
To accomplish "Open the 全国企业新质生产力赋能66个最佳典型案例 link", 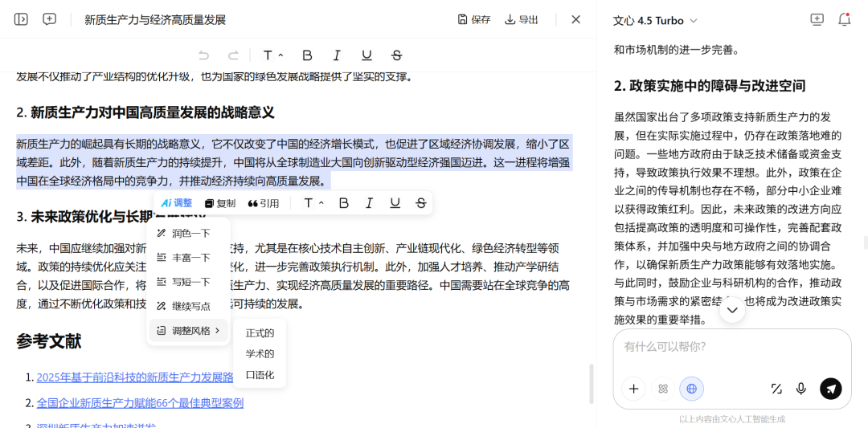I will 140,402.
